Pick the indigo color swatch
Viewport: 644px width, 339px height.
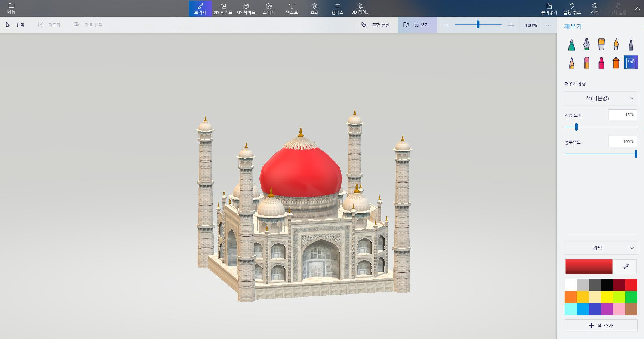tap(595, 309)
